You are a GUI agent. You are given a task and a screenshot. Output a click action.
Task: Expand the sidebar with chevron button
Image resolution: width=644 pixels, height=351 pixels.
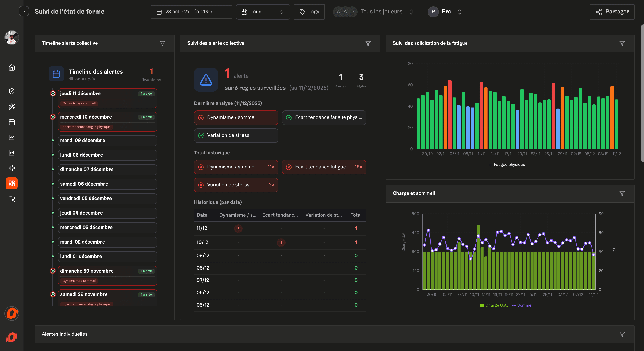coord(24,11)
